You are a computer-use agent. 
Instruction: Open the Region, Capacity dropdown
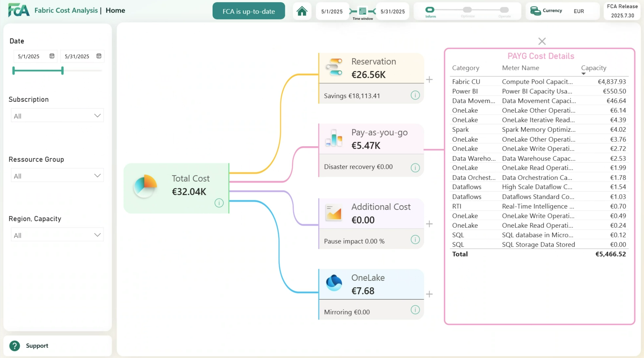57,235
